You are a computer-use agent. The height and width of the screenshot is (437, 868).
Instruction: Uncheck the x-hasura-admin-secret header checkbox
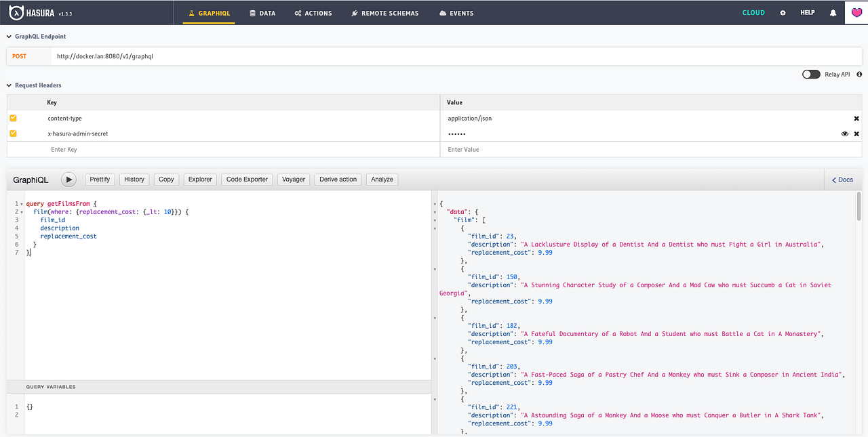point(12,133)
